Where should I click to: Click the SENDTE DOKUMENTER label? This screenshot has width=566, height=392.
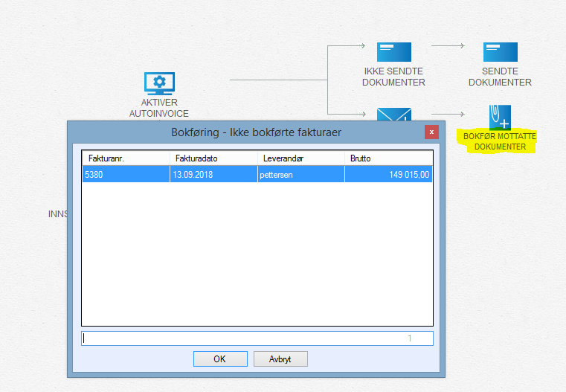[x=500, y=77]
